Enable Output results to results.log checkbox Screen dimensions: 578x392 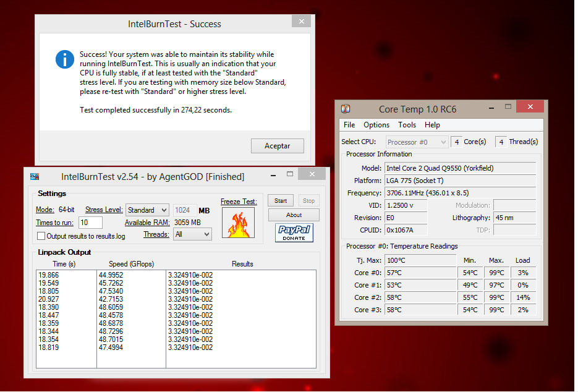click(x=41, y=236)
